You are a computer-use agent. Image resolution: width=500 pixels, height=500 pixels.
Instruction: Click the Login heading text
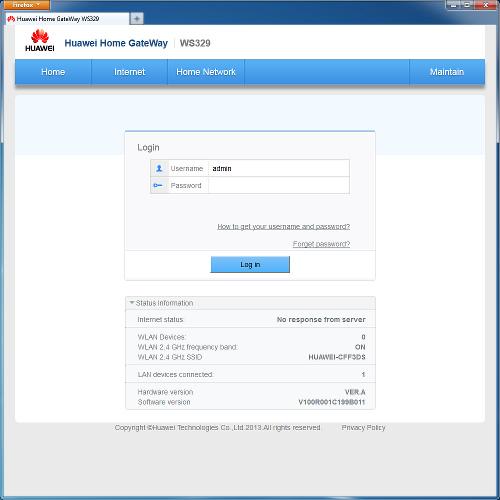[x=148, y=148]
